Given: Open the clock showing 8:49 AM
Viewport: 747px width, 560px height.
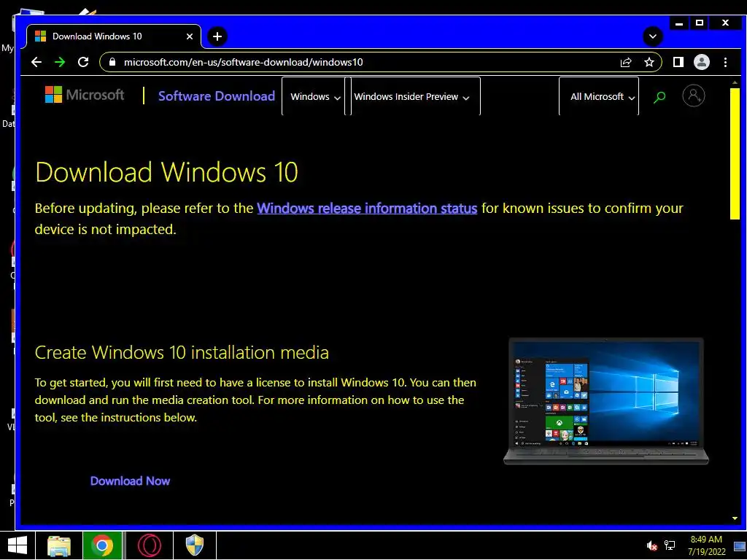Looking at the screenshot, I should click(x=706, y=545).
